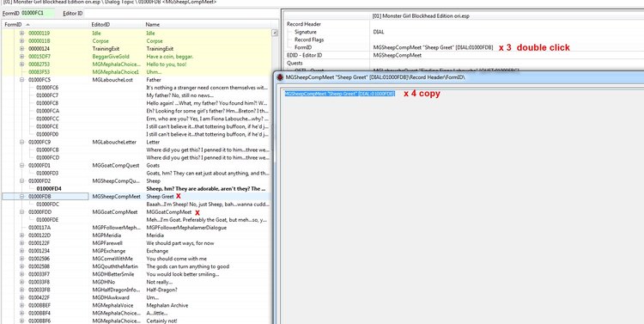Expand the 00015DF7 BeggarGiveGold node
Viewport: 644px width, 324px height.
click(21, 57)
